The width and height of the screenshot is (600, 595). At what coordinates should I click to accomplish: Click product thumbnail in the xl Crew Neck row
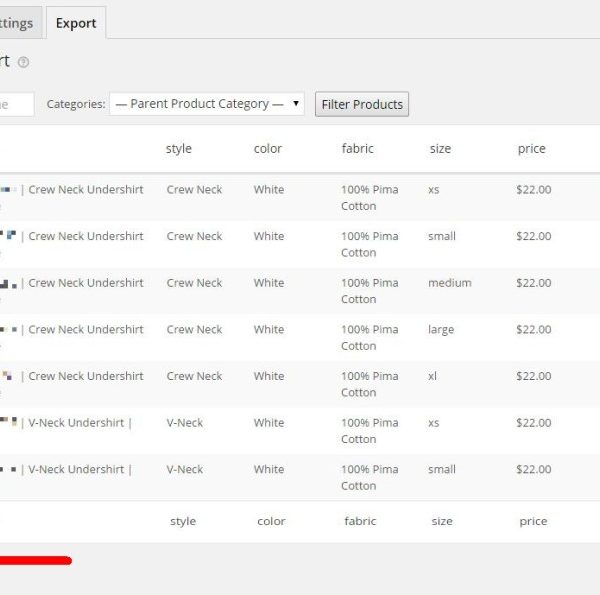coord(8,377)
